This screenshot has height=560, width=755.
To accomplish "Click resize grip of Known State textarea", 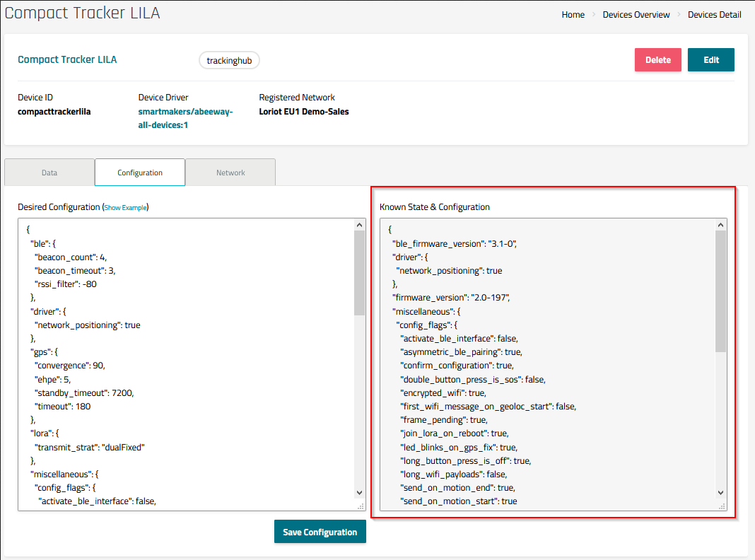I will point(722,506).
